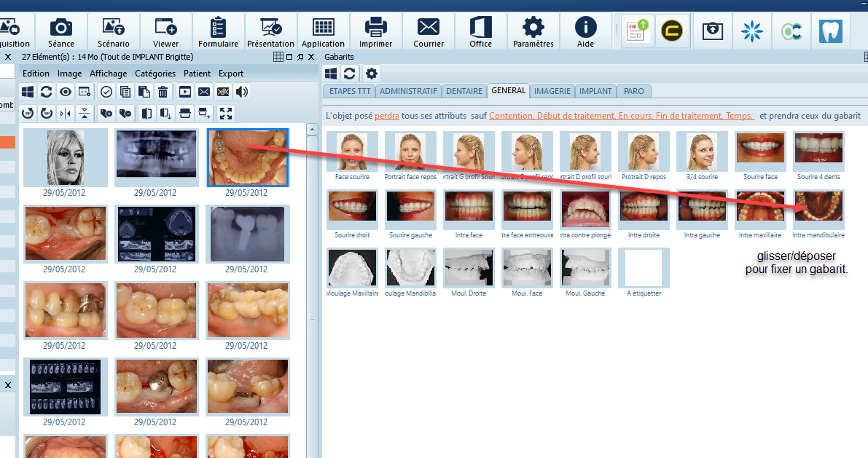The width and height of the screenshot is (868, 458).
Task: Switch to the IMPLANT tab
Action: point(595,91)
